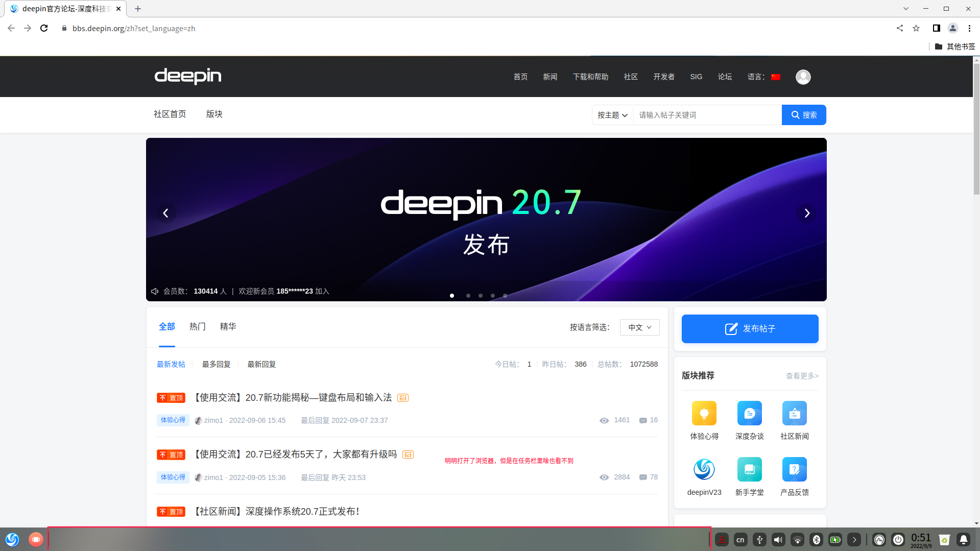The width and height of the screenshot is (980, 551).
Task: Open the 产品反馈 forum section icon
Action: (794, 469)
